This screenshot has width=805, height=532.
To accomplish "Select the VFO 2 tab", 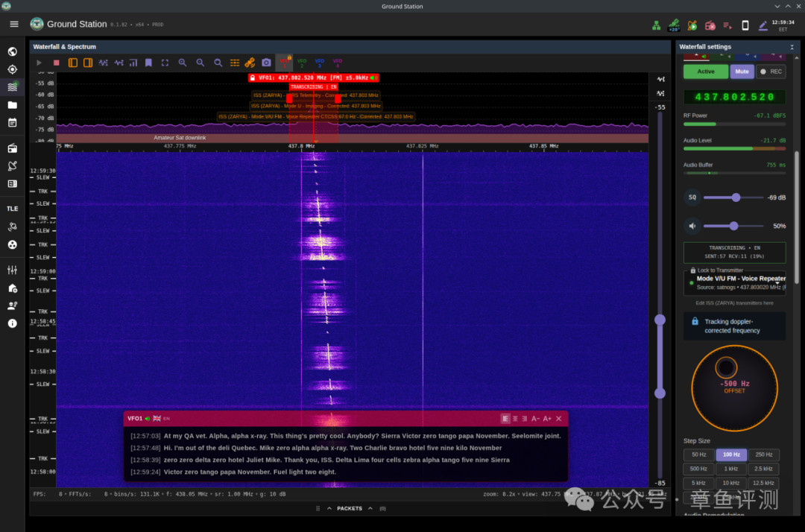I will click(x=302, y=63).
